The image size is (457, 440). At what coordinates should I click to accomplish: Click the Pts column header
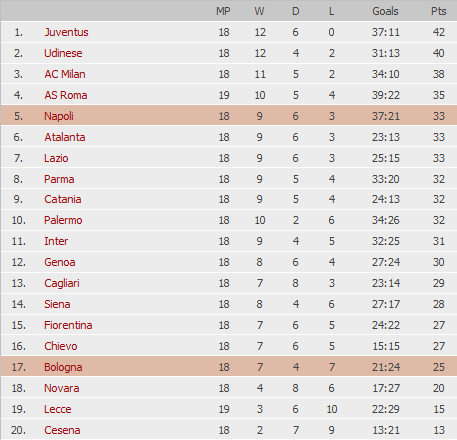click(438, 11)
